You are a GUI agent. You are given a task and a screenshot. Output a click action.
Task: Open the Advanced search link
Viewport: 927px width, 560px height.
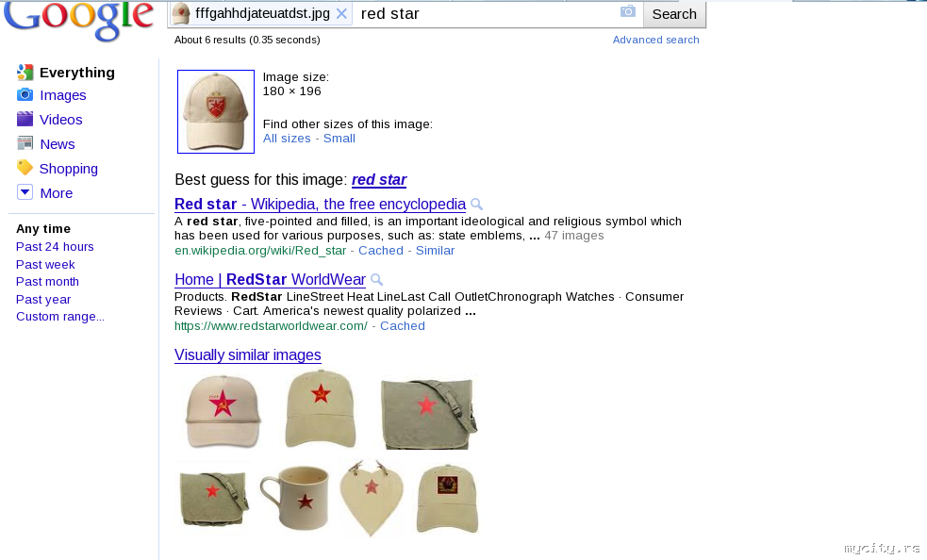point(655,40)
